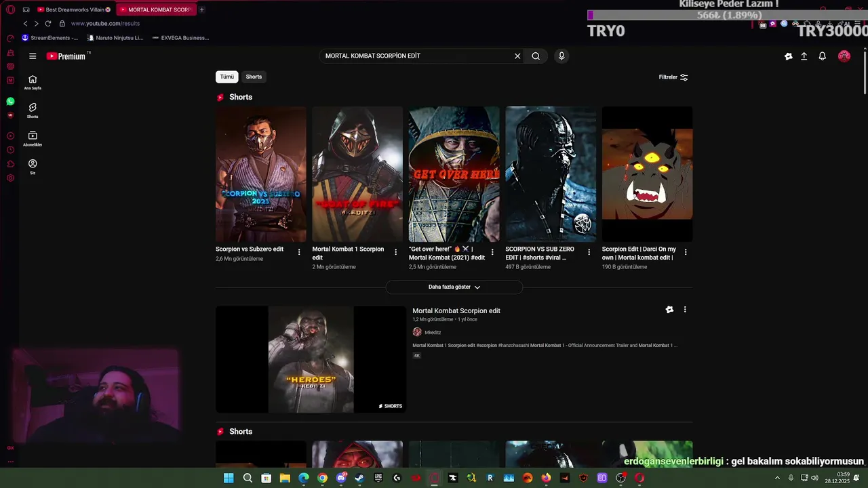
Task: Select the Shorts filter chip
Action: click(254, 77)
